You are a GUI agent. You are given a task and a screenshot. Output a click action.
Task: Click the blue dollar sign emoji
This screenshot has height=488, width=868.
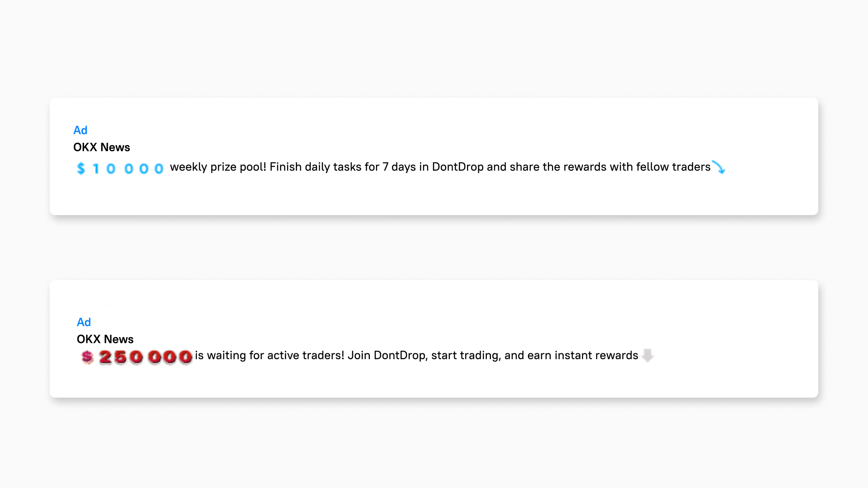pos(81,169)
